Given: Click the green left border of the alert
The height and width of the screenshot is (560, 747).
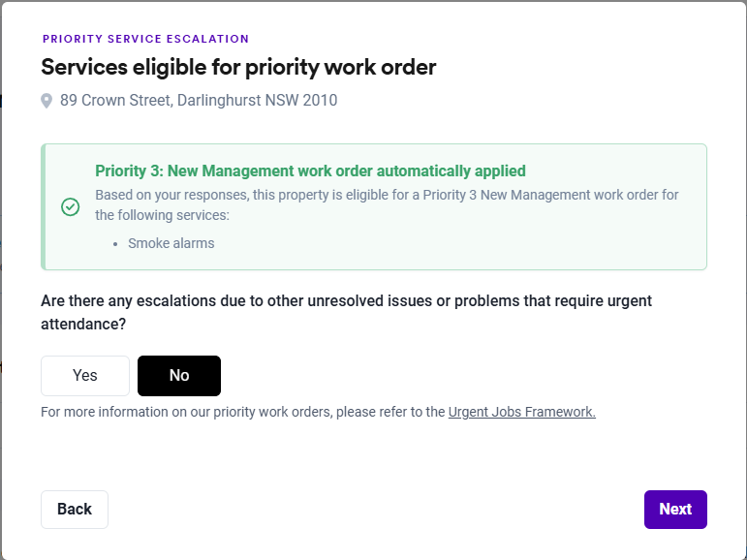Looking at the screenshot, I should point(44,207).
